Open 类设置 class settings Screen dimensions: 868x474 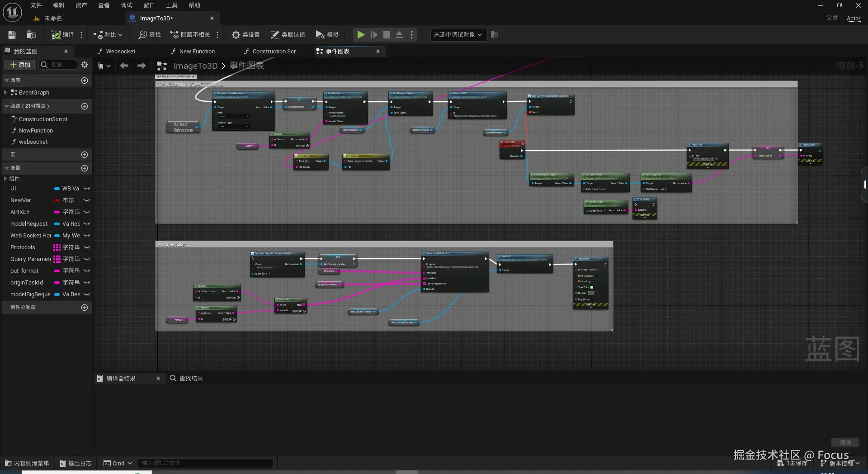[x=245, y=35]
